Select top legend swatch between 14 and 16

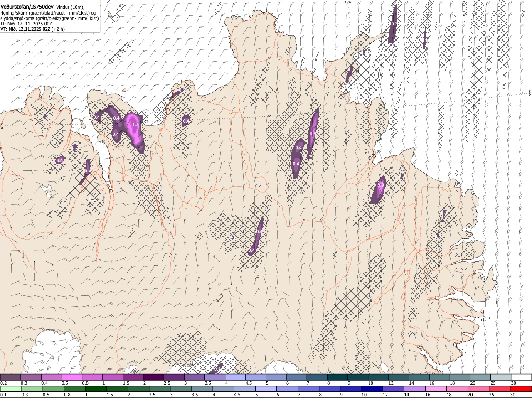pos(419,377)
